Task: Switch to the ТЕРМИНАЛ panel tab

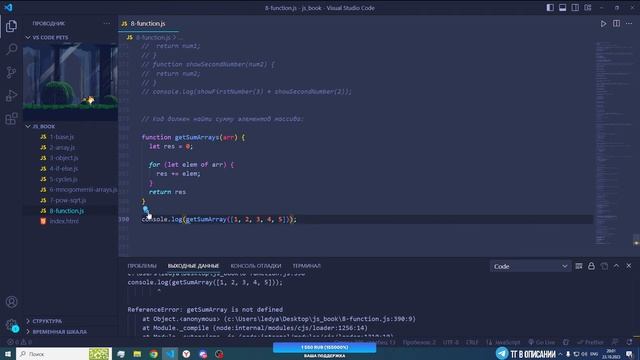Action: 307,266
